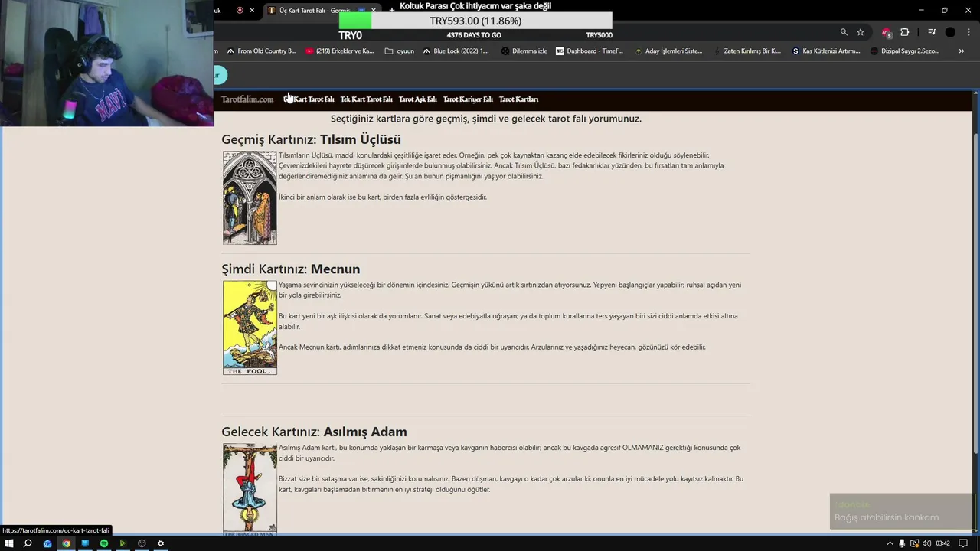Open Aday İşlemleri Siste... bookmark
This screenshot has width=980, height=551.
tap(668, 51)
